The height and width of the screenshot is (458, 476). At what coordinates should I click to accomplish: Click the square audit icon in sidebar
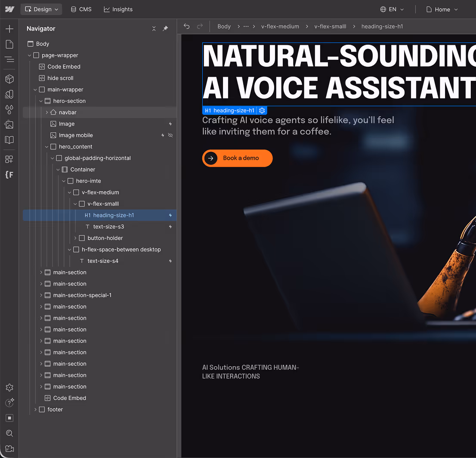coord(9,418)
